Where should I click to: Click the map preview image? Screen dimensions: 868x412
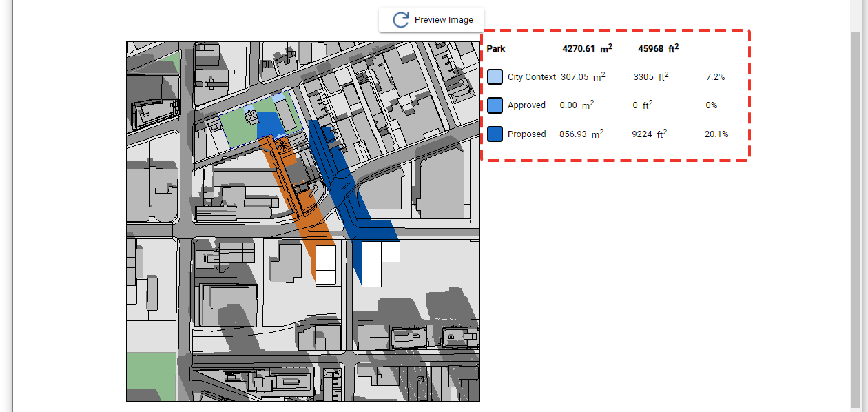click(x=303, y=220)
